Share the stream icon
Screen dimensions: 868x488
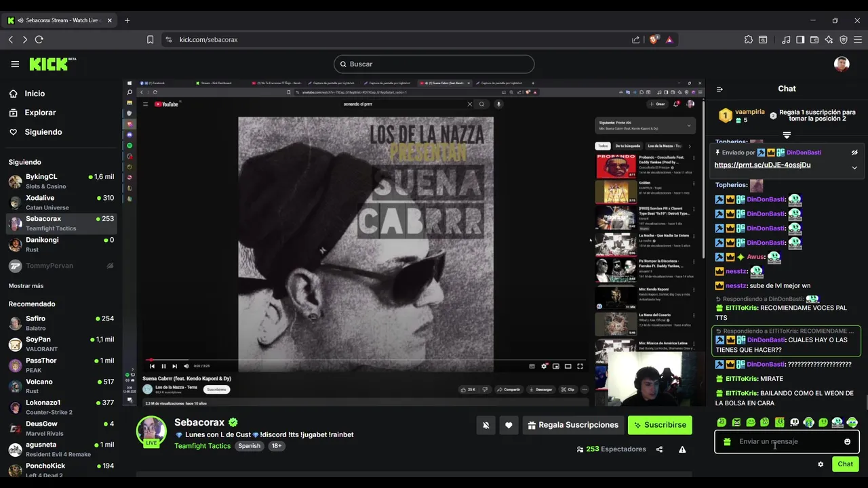659,449
